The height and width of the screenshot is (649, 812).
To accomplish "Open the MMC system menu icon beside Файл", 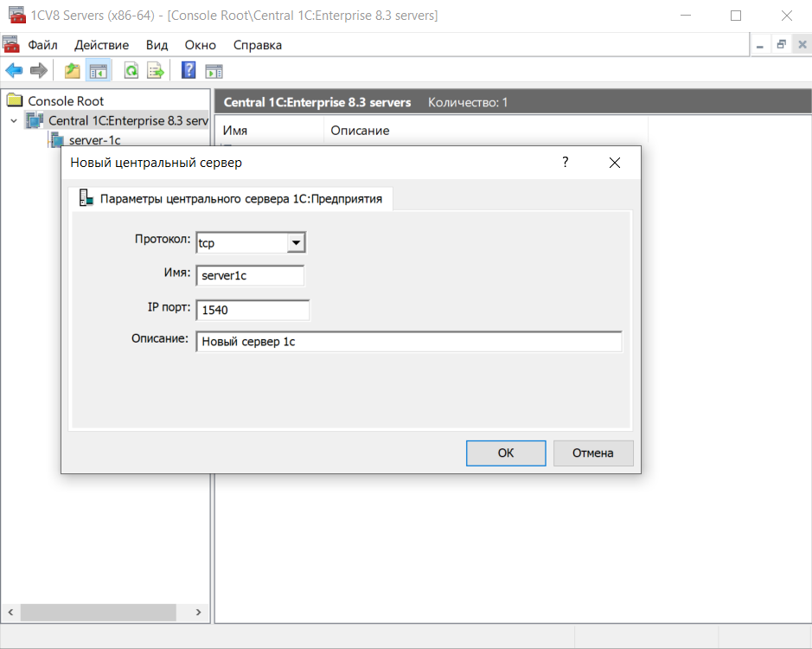I will 11,45.
